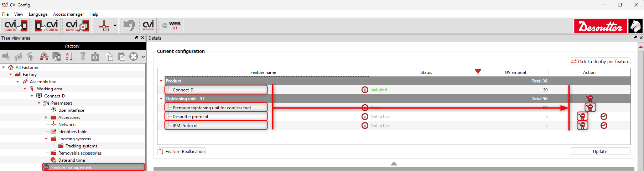This screenshot has height=171, width=644.
Task: Click the paste clipboard icon
Action: tap(121, 56)
